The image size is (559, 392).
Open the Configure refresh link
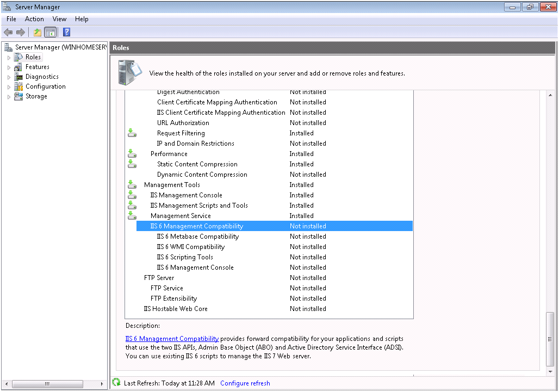tap(245, 383)
